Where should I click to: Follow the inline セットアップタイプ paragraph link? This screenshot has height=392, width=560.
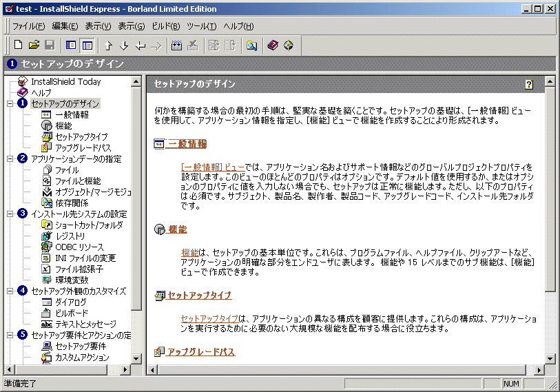(x=209, y=318)
